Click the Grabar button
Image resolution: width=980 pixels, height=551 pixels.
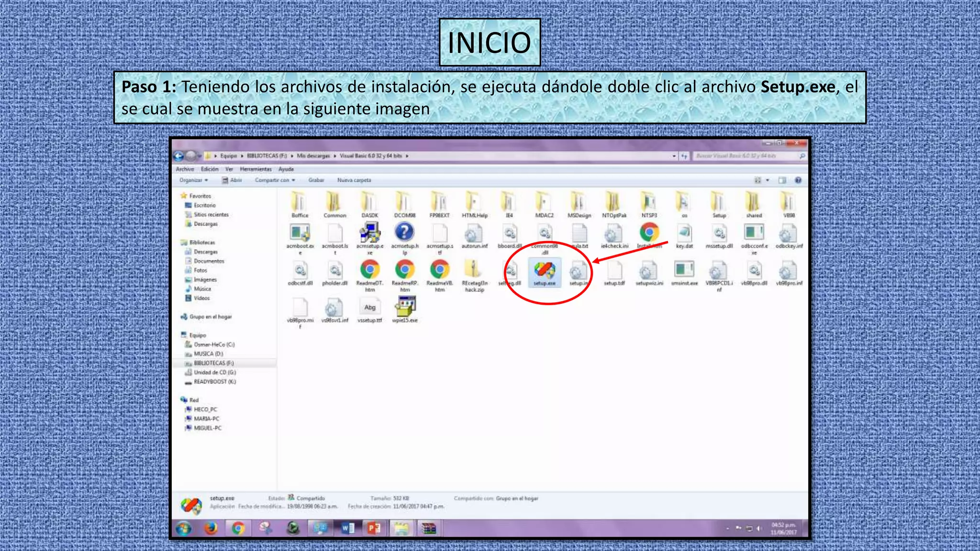point(316,180)
